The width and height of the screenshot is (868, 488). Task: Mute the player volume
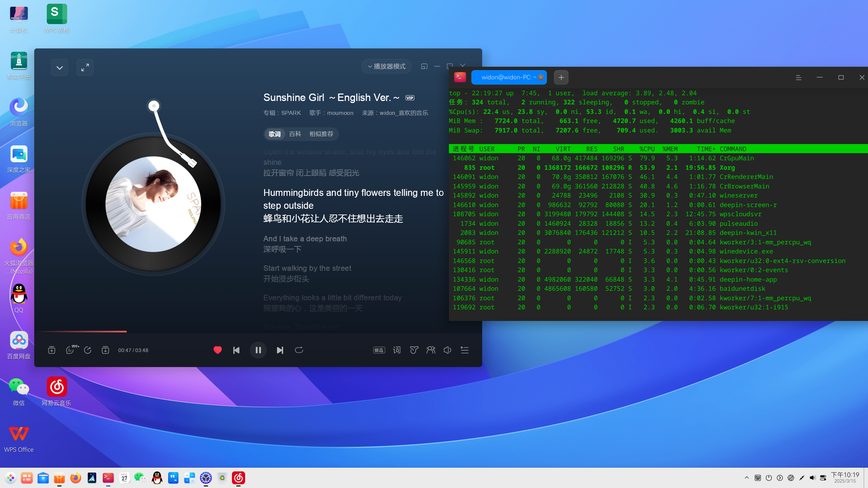tap(448, 350)
